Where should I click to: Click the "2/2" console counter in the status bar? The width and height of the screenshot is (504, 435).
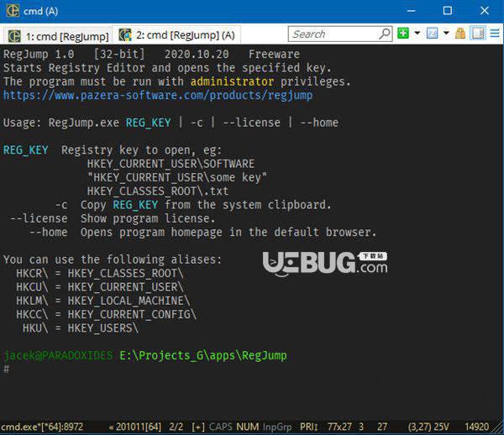tap(176, 427)
